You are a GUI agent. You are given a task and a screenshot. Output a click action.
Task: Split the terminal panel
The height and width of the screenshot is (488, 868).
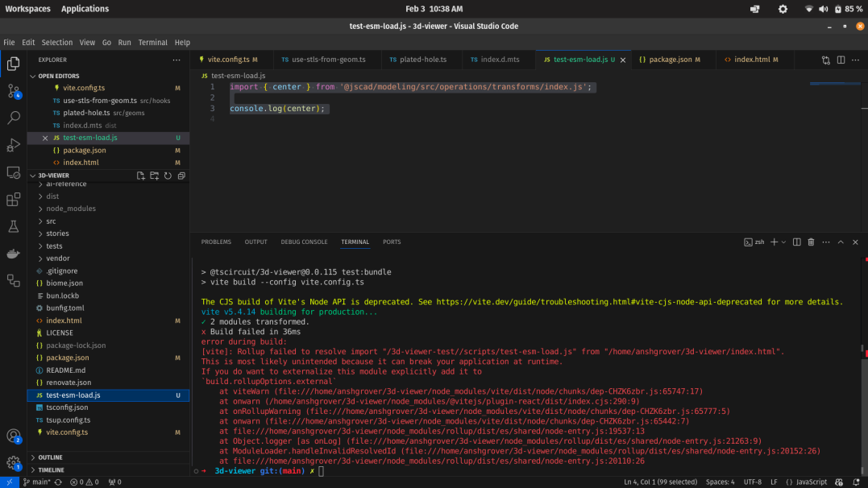[x=796, y=242]
